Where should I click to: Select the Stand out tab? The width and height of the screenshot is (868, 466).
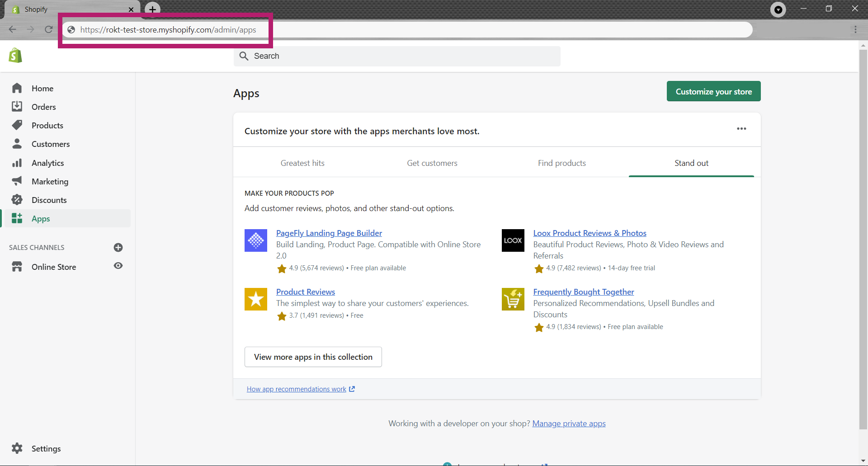(x=692, y=163)
